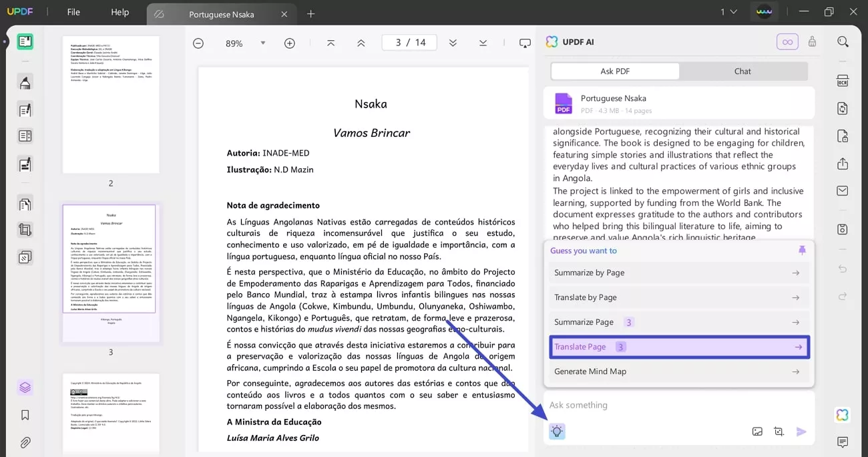Toggle the lightbulb prompt suggestions

click(x=558, y=432)
